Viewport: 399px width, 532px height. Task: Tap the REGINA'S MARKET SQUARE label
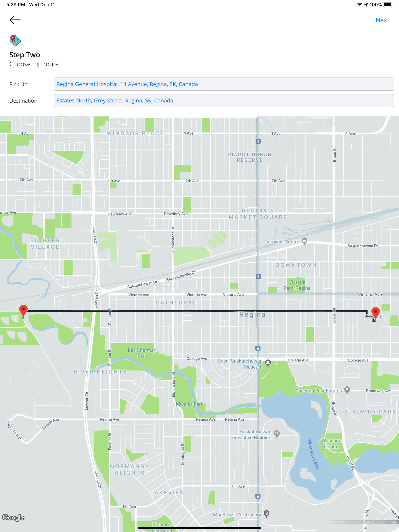(x=258, y=214)
